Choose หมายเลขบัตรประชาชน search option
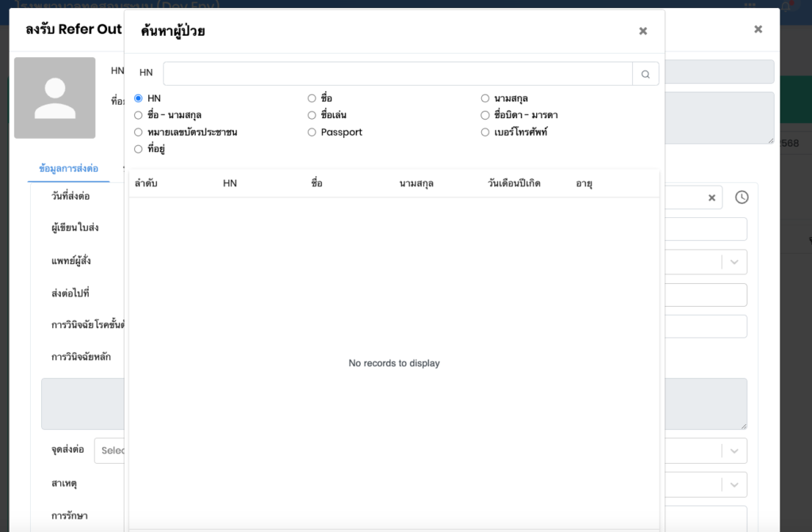 [x=139, y=132]
